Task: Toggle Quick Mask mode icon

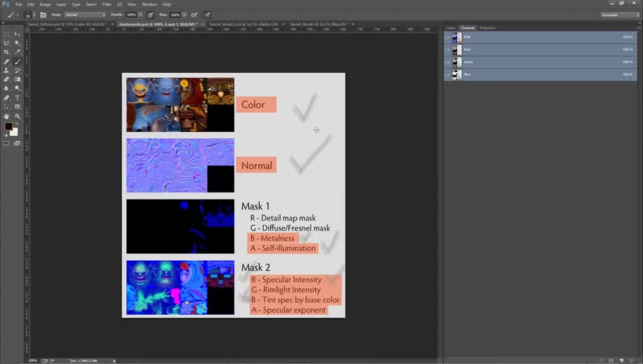Action: coord(6,143)
